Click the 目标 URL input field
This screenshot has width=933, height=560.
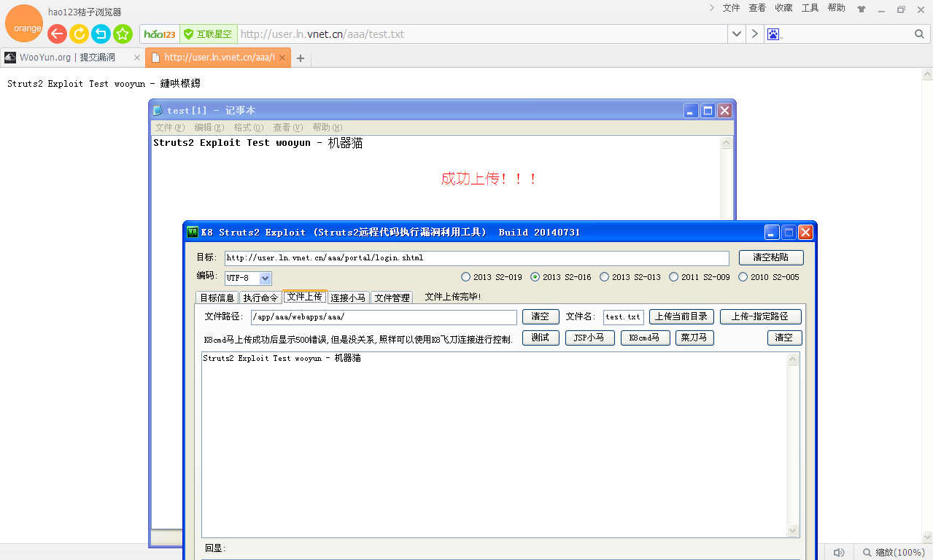tap(477, 258)
